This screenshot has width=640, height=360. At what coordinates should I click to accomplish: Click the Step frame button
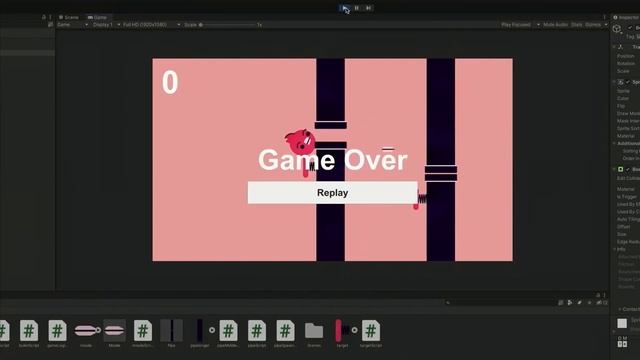click(368, 8)
